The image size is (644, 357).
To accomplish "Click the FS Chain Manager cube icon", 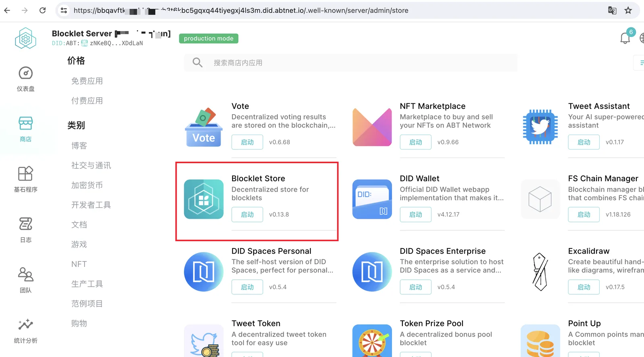I will click(540, 199).
